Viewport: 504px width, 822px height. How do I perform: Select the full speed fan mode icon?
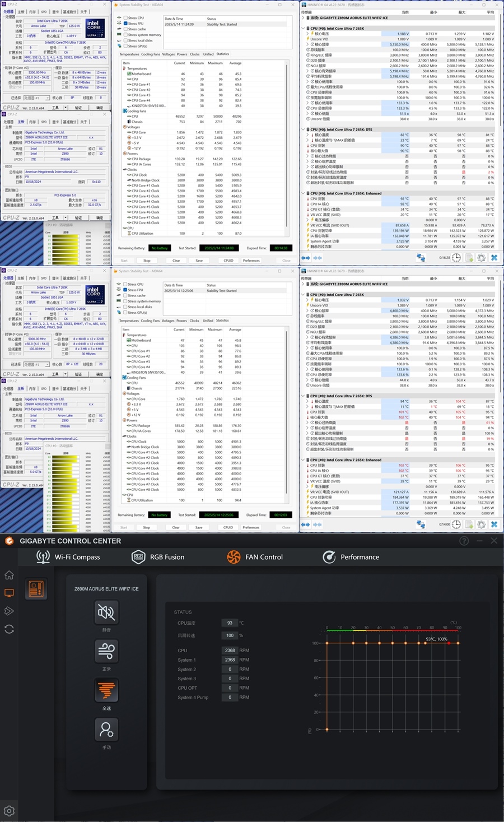point(106,690)
